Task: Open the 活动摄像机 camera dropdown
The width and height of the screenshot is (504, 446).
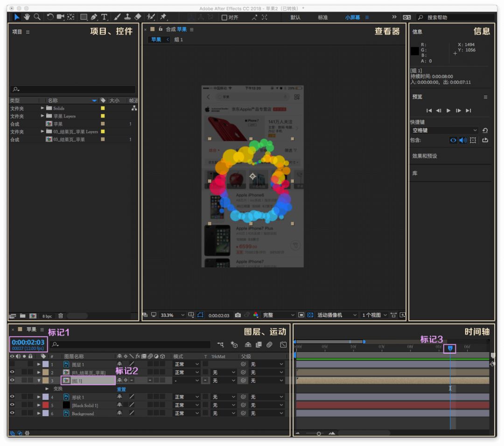Action: pos(337,315)
